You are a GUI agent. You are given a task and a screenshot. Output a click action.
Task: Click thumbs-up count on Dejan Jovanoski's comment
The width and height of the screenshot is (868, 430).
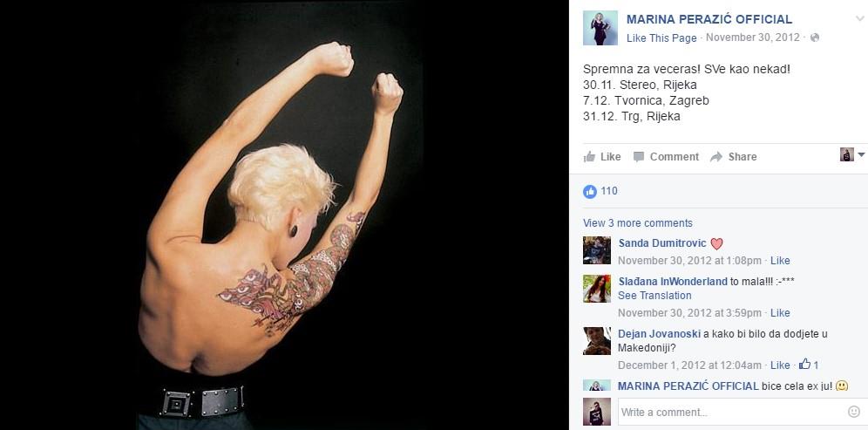809,365
